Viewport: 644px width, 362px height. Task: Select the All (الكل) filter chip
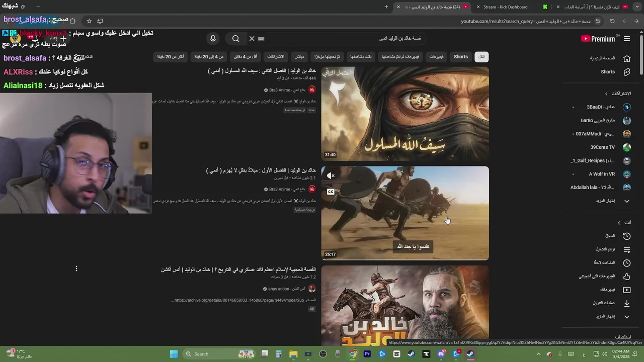point(481,57)
